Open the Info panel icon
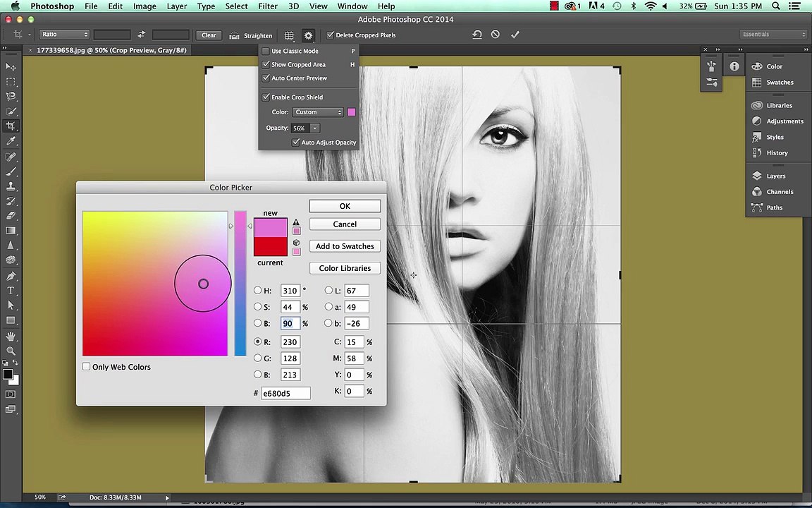The height and width of the screenshot is (508, 812). [734, 66]
